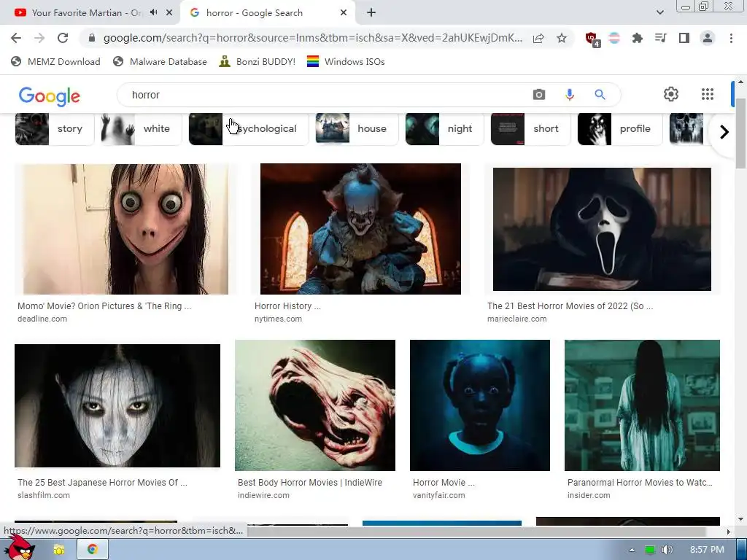
Task: Close the Your Favorite Martian tab
Action: tap(169, 13)
